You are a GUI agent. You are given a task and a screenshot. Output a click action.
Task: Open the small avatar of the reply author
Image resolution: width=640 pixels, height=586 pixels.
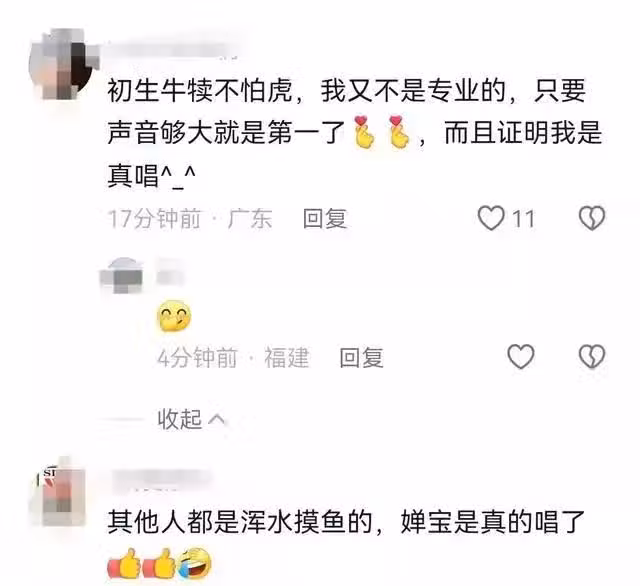coord(122,275)
